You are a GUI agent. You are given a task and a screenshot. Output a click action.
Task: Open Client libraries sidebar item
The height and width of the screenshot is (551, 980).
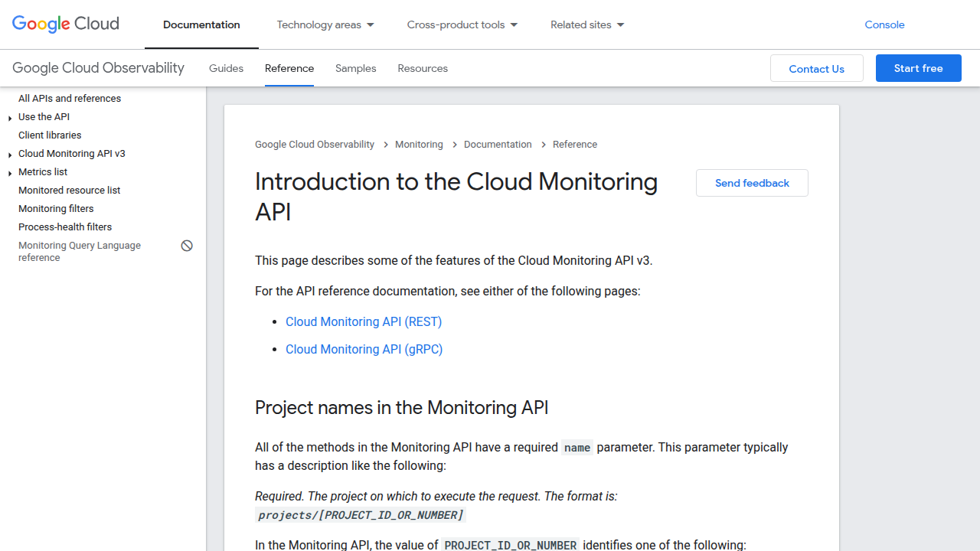(x=50, y=135)
